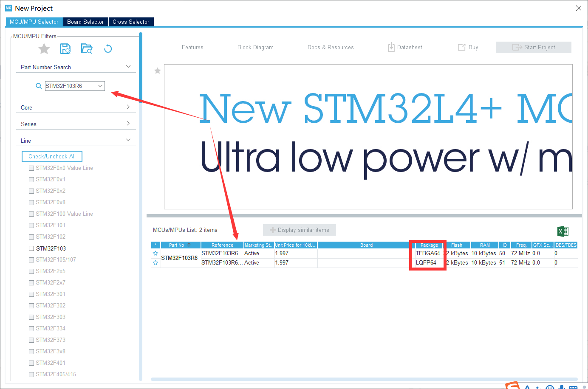Click the reset filters circular arrow icon

pos(108,49)
